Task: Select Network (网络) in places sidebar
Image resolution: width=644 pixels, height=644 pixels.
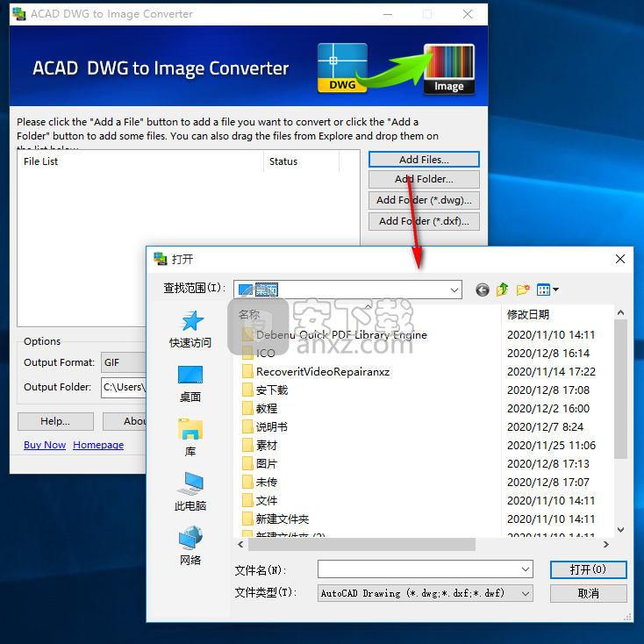Action: [190, 546]
